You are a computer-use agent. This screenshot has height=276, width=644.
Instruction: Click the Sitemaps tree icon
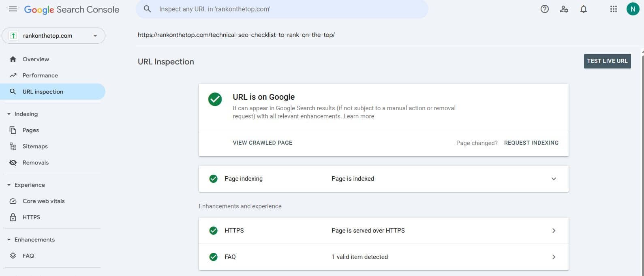pyautogui.click(x=13, y=146)
